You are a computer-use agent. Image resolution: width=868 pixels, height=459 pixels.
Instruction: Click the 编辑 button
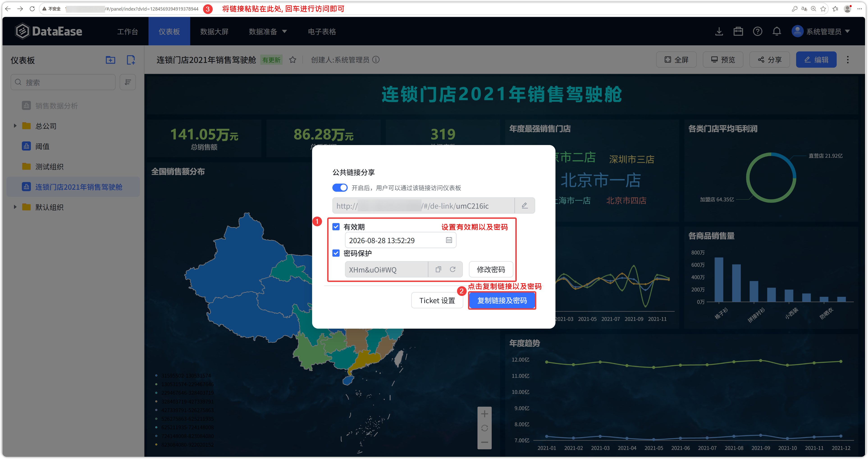tap(816, 60)
